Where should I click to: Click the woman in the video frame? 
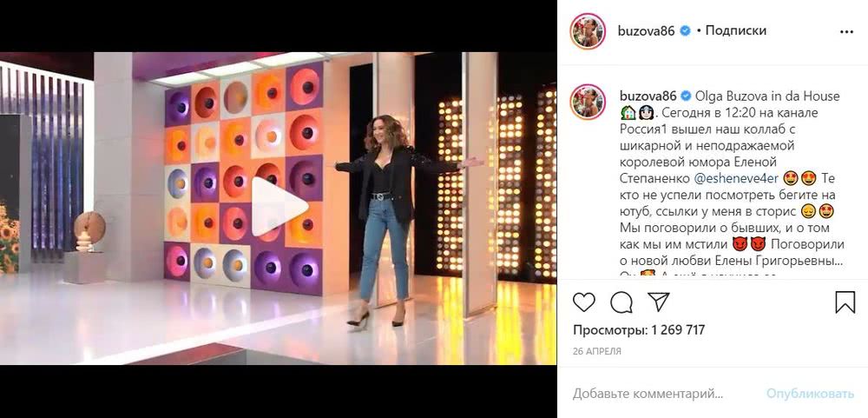(392, 221)
